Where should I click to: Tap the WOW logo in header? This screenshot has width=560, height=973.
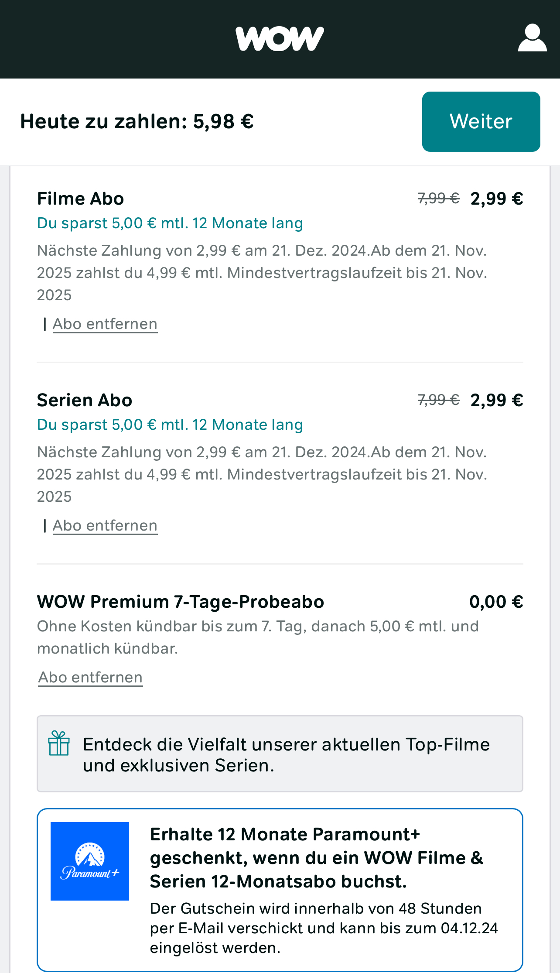tap(280, 38)
